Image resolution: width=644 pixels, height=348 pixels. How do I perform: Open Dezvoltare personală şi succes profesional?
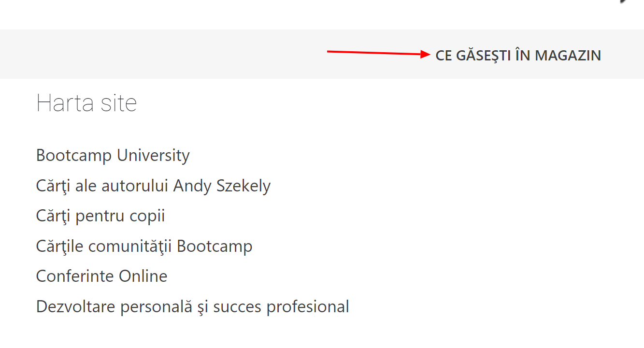point(192,307)
